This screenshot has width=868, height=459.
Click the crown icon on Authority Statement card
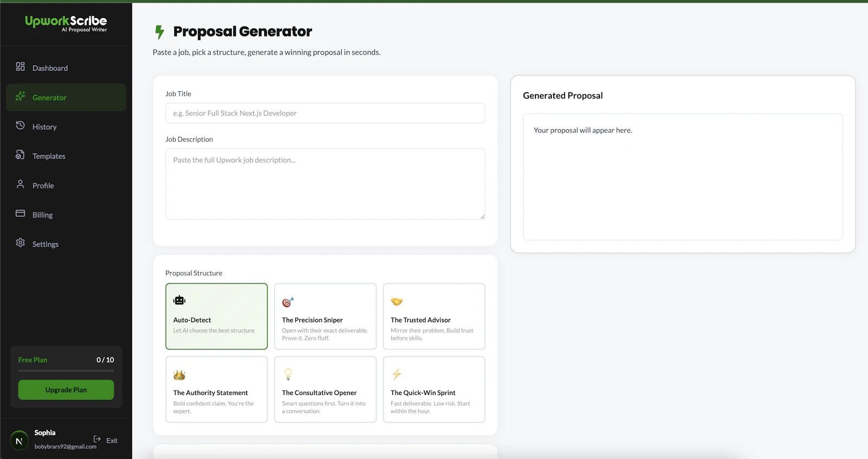(180, 375)
